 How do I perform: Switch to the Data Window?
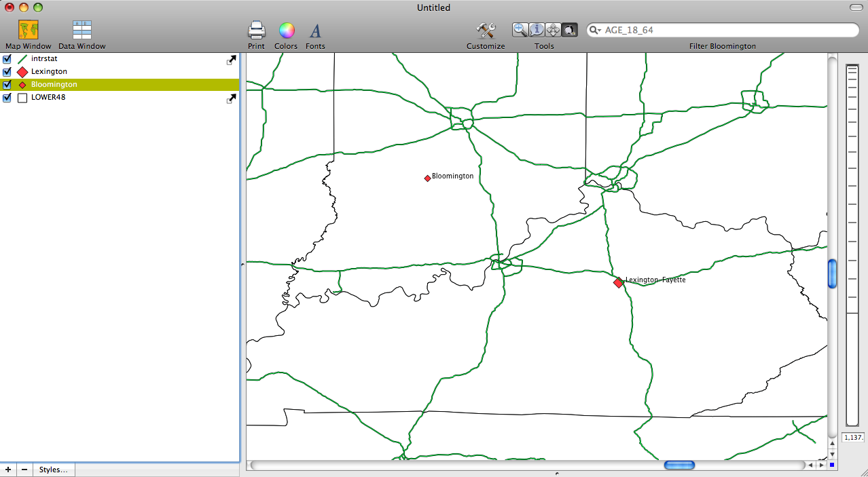[x=82, y=30]
